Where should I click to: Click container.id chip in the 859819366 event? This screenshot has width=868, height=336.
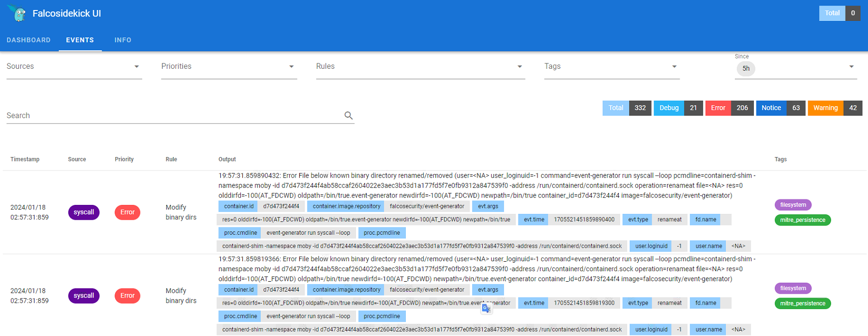click(239, 290)
